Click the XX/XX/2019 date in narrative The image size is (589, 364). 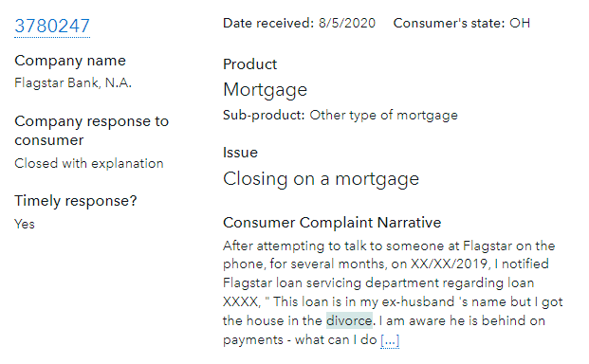pyautogui.click(x=451, y=264)
